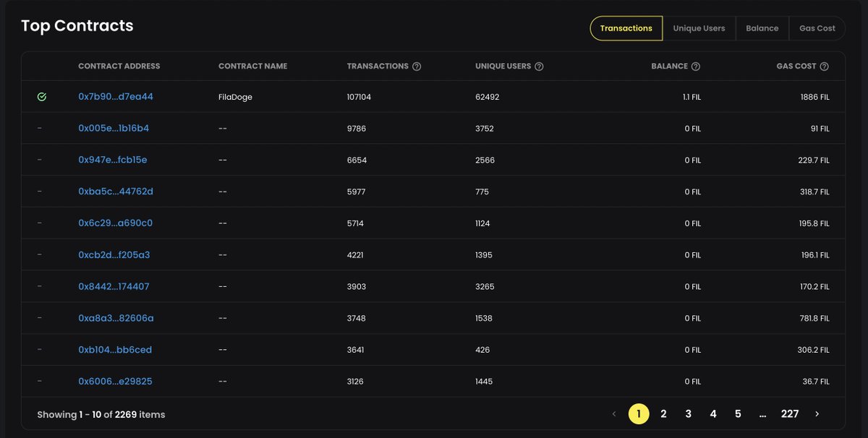Click the Balance column header

click(x=669, y=66)
